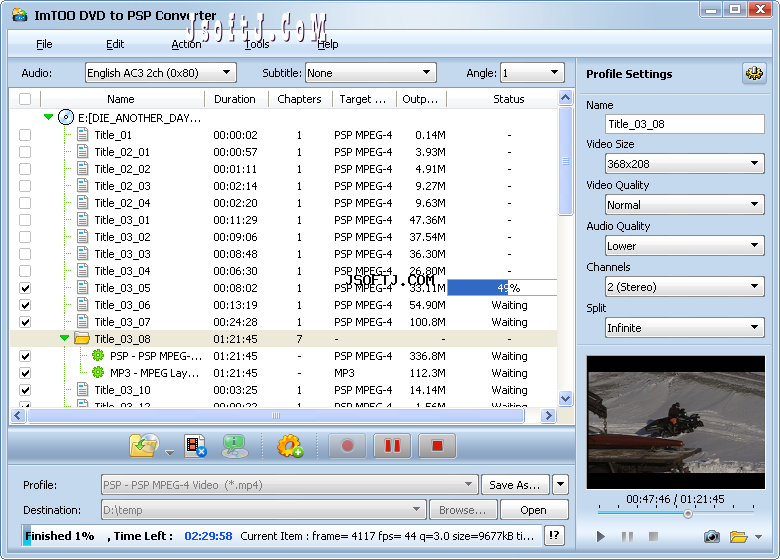Click the profile Name input field Title_03_08
Screen dimensions: 780x560
pyautogui.click(x=685, y=124)
